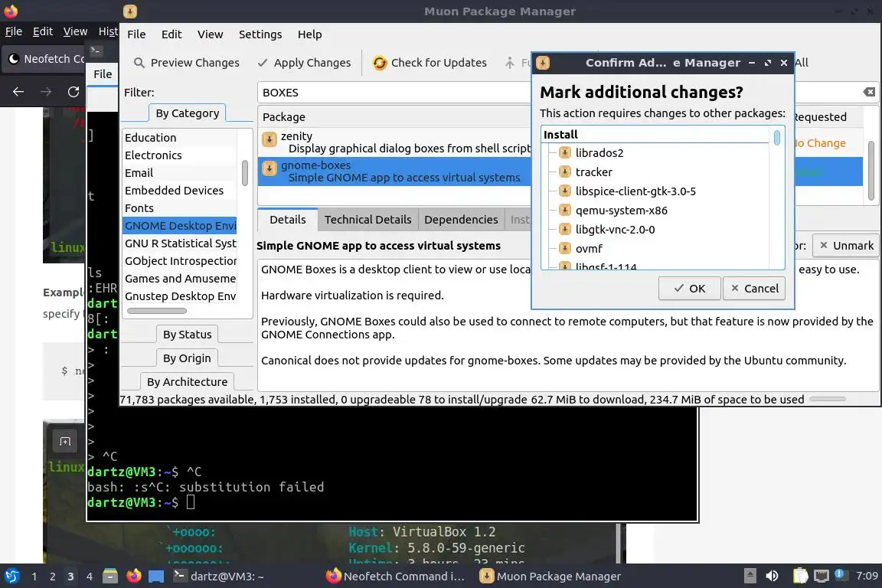Click the gnome-boxes package status icon

point(269,168)
